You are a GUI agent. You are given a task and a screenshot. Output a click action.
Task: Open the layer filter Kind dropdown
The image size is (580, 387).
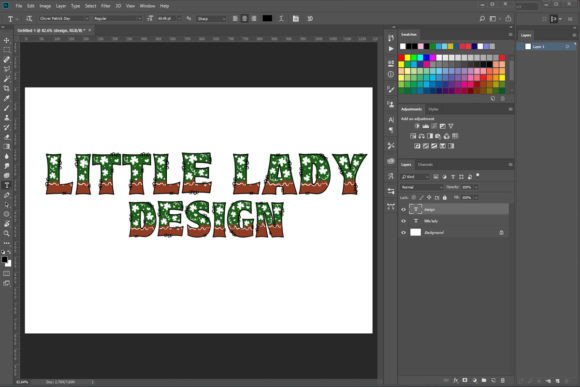(415, 177)
